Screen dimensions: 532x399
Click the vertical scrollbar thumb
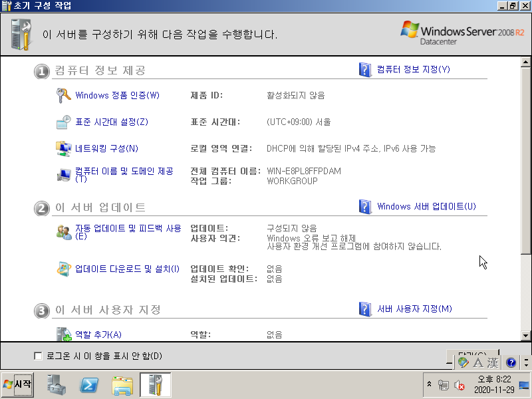click(x=525, y=160)
